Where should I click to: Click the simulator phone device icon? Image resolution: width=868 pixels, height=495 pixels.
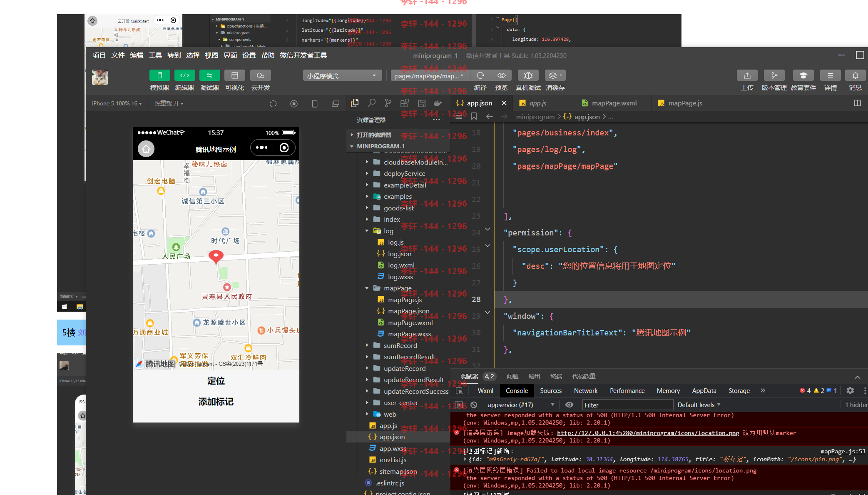pos(315,104)
